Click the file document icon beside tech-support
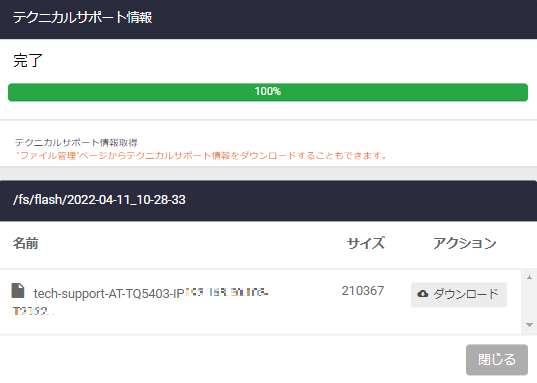The height and width of the screenshot is (383, 537). [x=18, y=291]
